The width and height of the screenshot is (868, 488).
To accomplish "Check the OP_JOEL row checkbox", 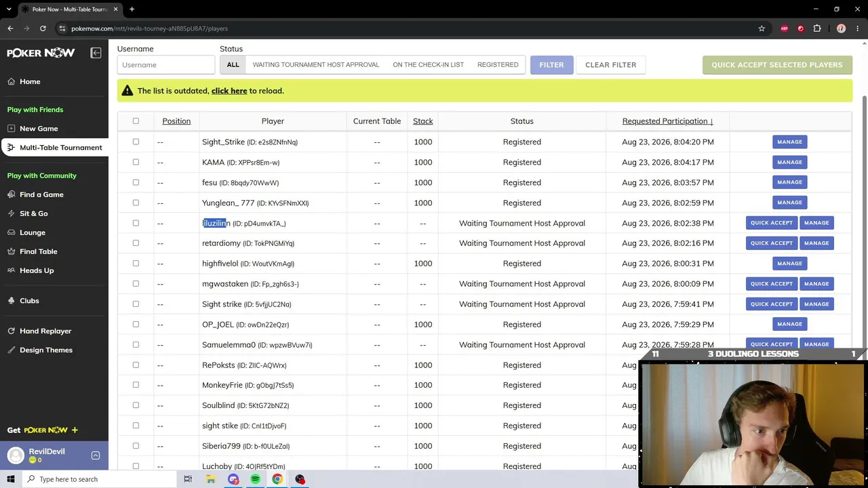I will click(x=136, y=324).
